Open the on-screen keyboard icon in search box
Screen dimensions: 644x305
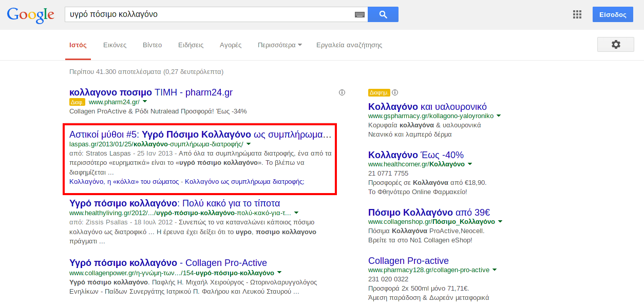[x=359, y=14]
